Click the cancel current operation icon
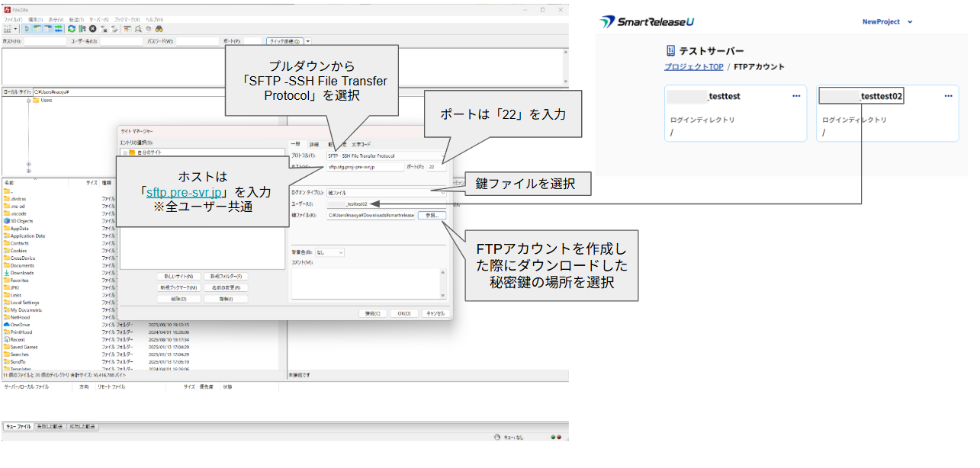This screenshot has height=468, width=980. tap(92, 29)
